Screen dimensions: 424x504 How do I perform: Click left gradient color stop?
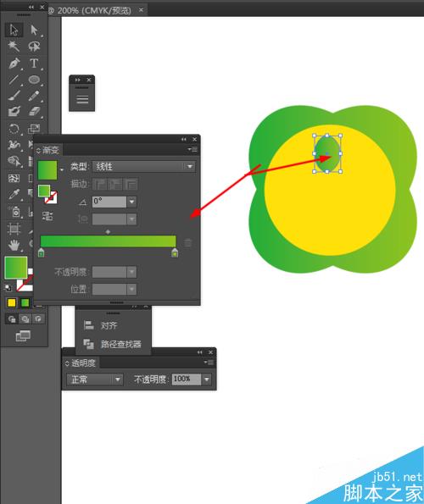point(42,252)
